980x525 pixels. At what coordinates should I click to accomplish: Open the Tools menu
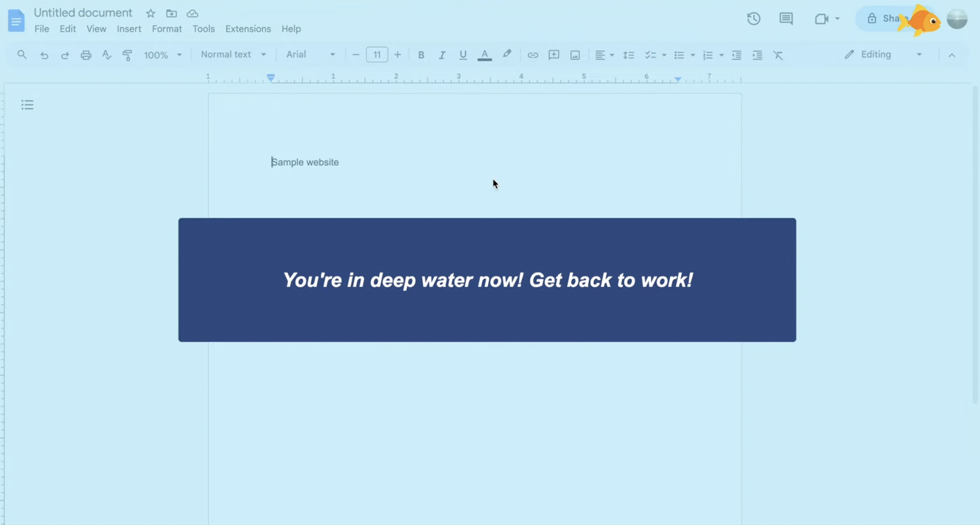point(204,29)
